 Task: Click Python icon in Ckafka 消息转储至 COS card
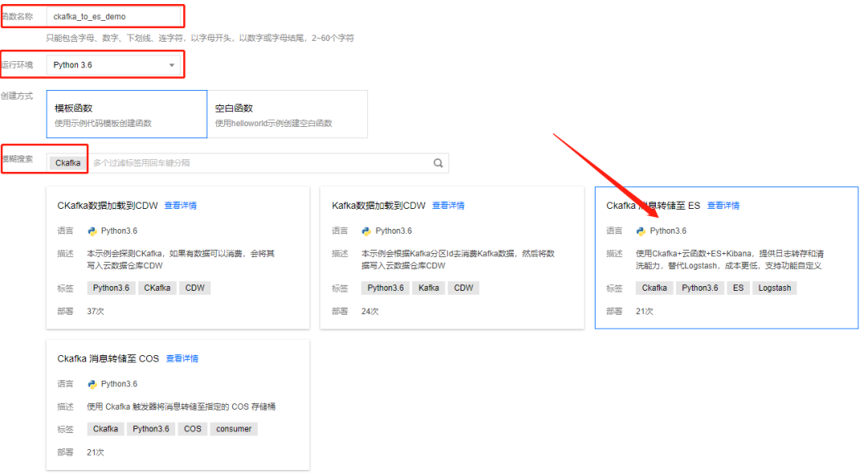click(x=92, y=384)
